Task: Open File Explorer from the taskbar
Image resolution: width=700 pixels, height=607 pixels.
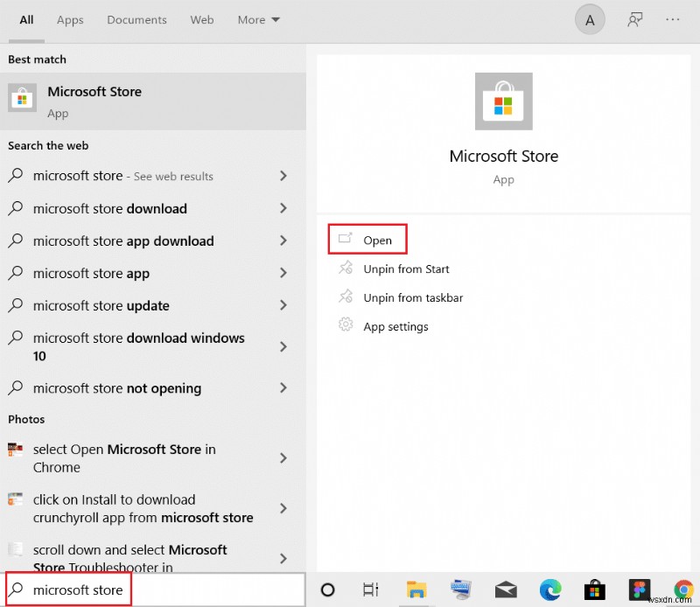Action: (x=416, y=590)
